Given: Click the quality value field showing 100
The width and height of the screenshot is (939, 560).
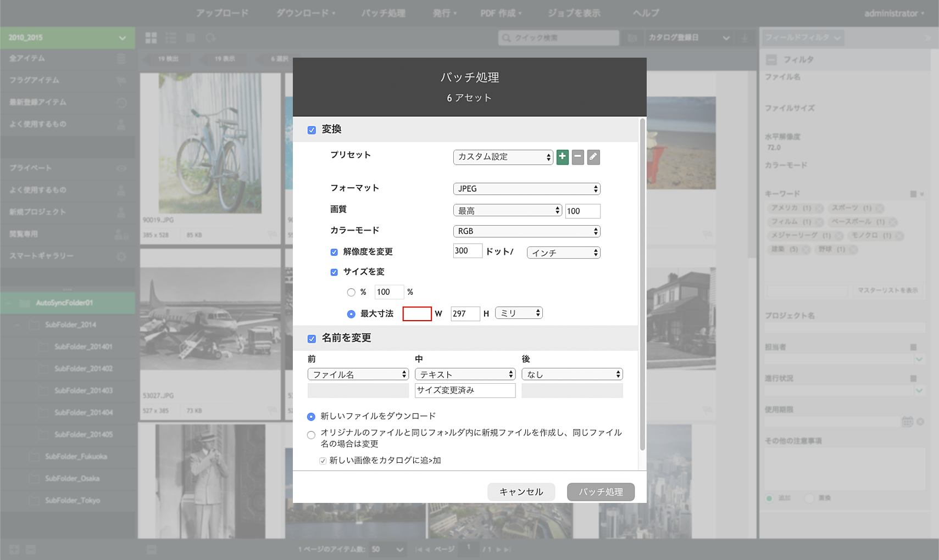Looking at the screenshot, I should pyautogui.click(x=582, y=211).
